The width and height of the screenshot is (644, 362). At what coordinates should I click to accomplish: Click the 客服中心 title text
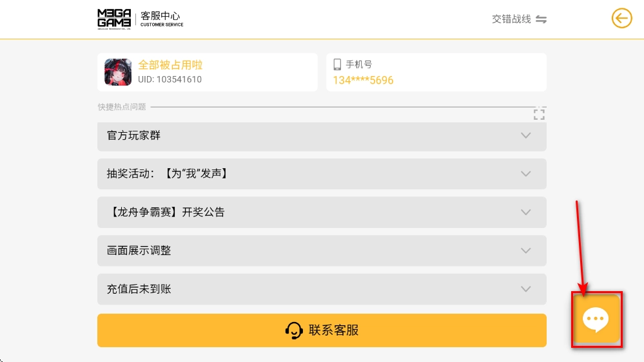(162, 15)
